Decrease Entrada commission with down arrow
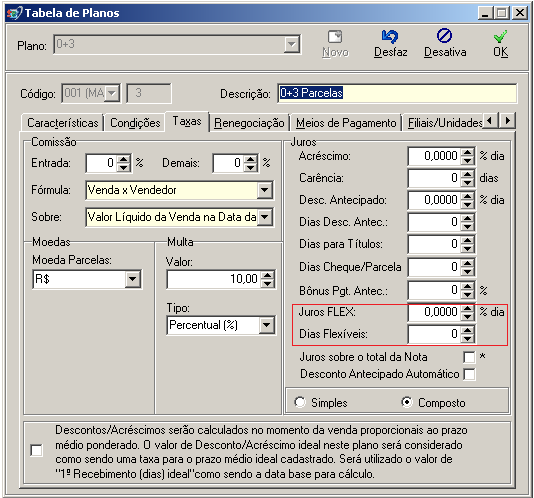This screenshot has width=534, height=498. (x=123, y=167)
